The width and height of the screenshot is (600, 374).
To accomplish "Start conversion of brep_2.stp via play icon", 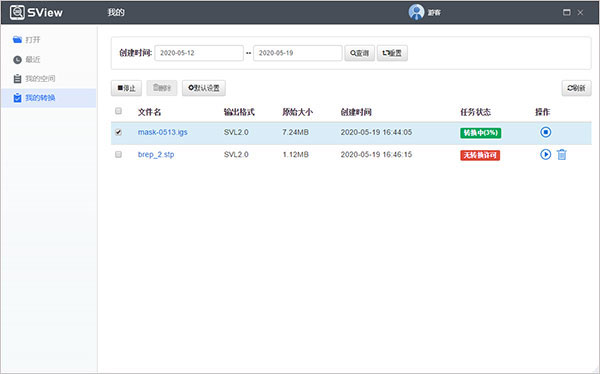I will (546, 154).
